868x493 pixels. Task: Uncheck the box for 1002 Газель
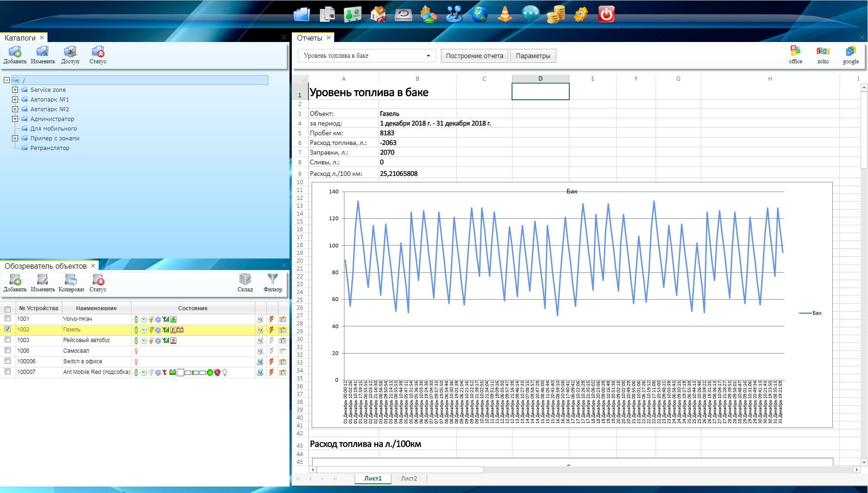pos(7,329)
